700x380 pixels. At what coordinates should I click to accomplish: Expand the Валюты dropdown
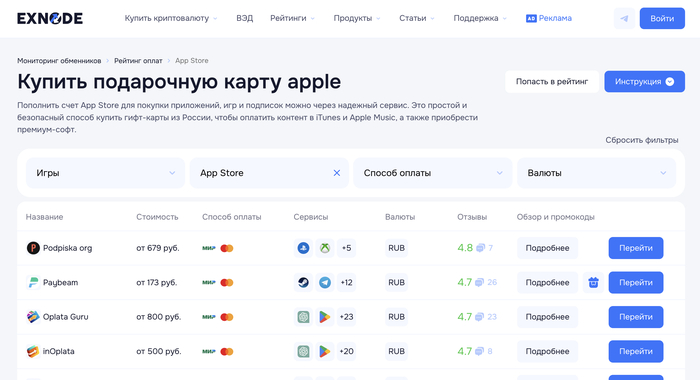pyautogui.click(x=596, y=173)
